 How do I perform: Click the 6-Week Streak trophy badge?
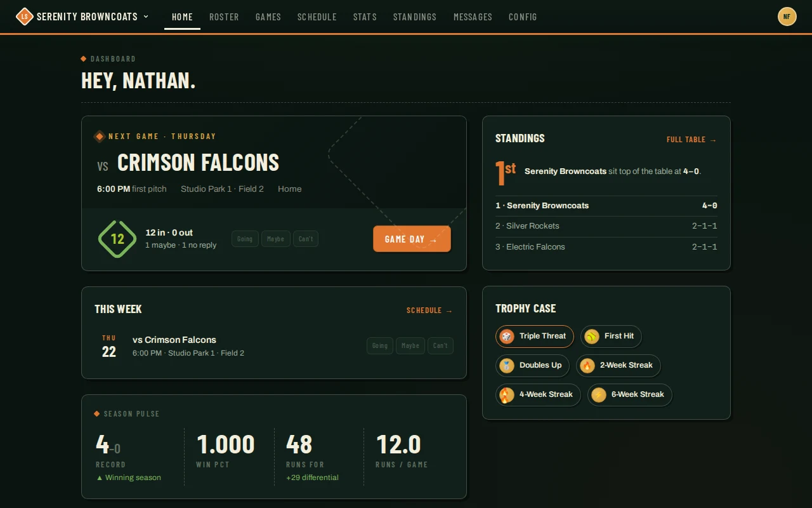[629, 395]
